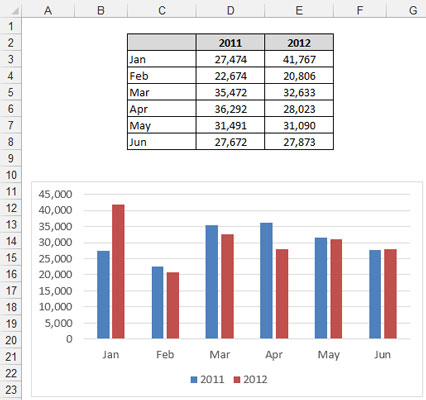Select row 2 header
The height and width of the screenshot is (400, 426).
pyautogui.click(x=11, y=43)
